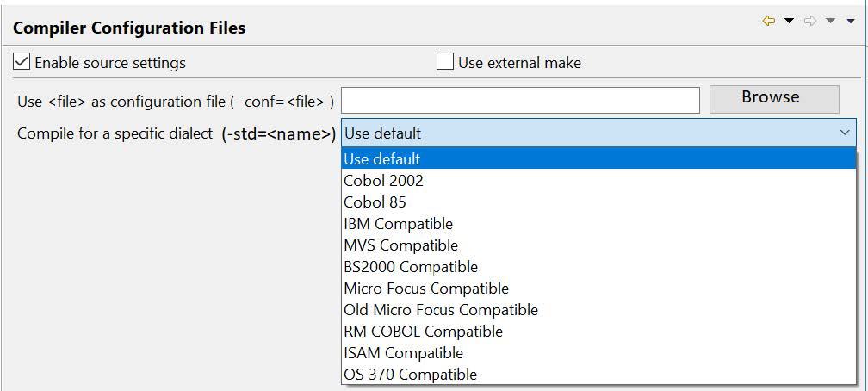Click the yellow back navigation arrow
The width and height of the screenshot is (868, 391).
pos(768,21)
